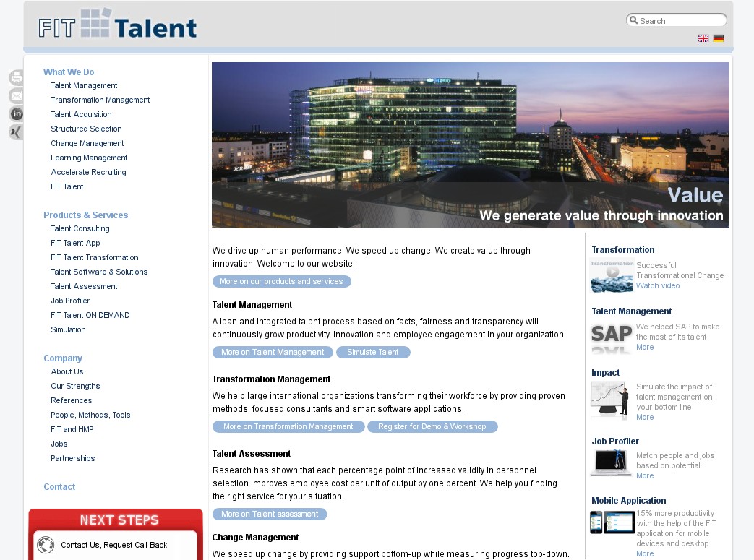Click inside the Search field
754x560 pixels.
pos(677,20)
